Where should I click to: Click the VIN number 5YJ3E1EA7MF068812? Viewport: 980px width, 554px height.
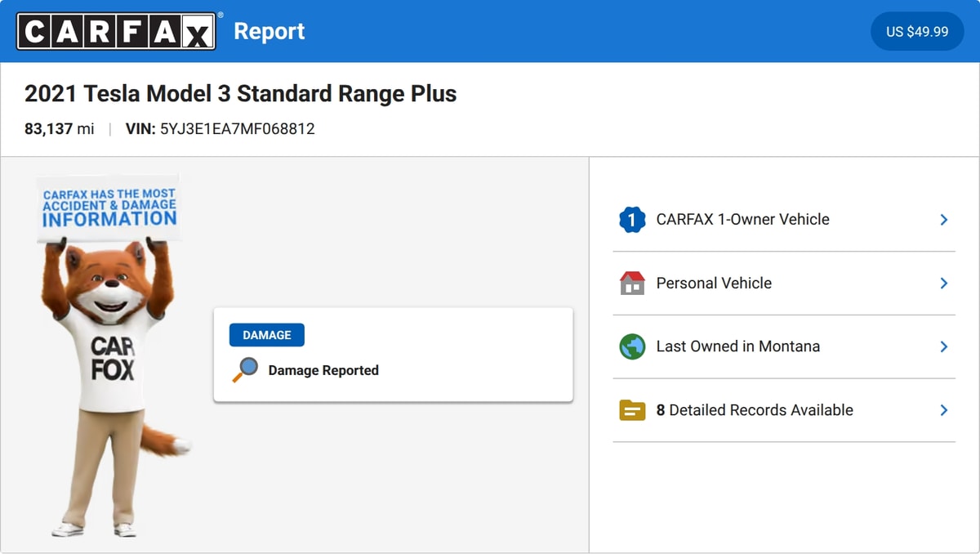point(237,129)
